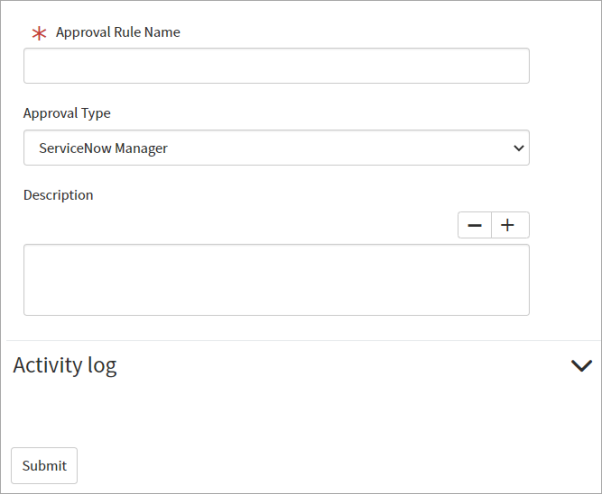Click the Description field label
This screenshot has height=494, width=602.
click(x=58, y=195)
